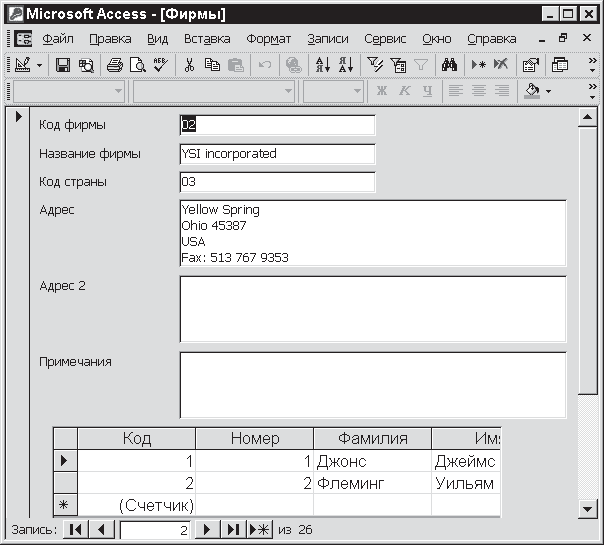The height and width of the screenshot is (545, 604).
Task: Go to the next record
Action: [x=208, y=530]
